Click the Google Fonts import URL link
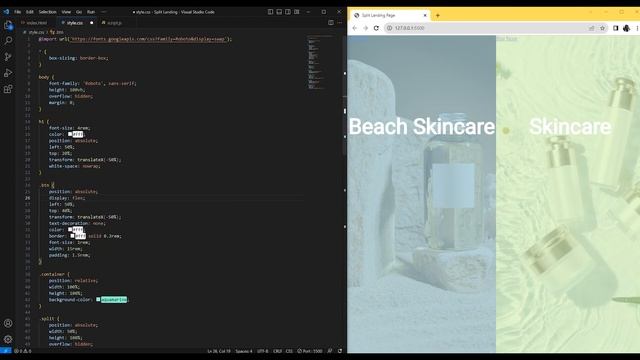This screenshot has height=360, width=640. point(147,39)
